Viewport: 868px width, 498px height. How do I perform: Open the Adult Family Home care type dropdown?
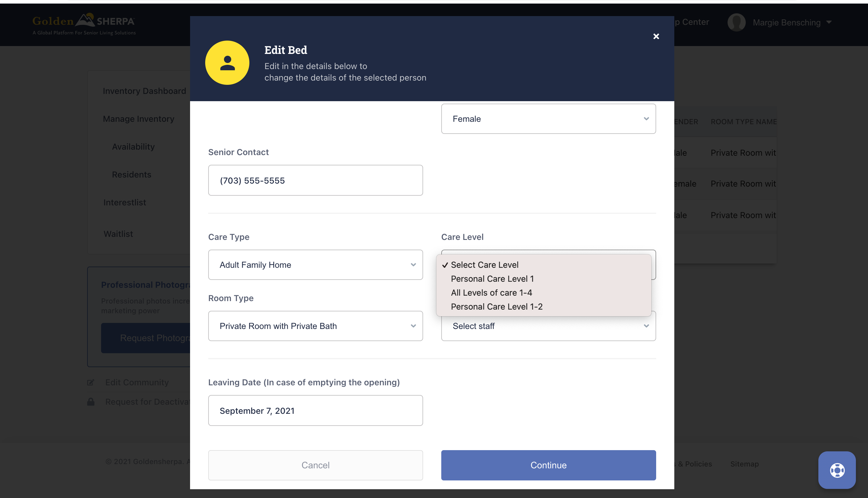[315, 265]
